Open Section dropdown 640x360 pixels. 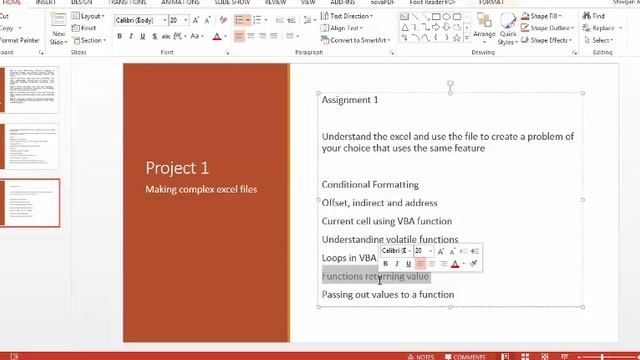[89, 40]
